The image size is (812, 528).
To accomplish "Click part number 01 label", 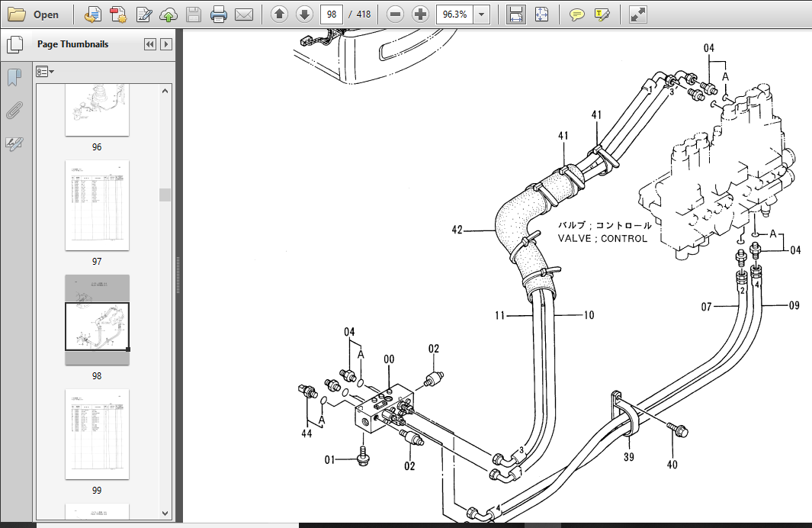I will (330, 459).
